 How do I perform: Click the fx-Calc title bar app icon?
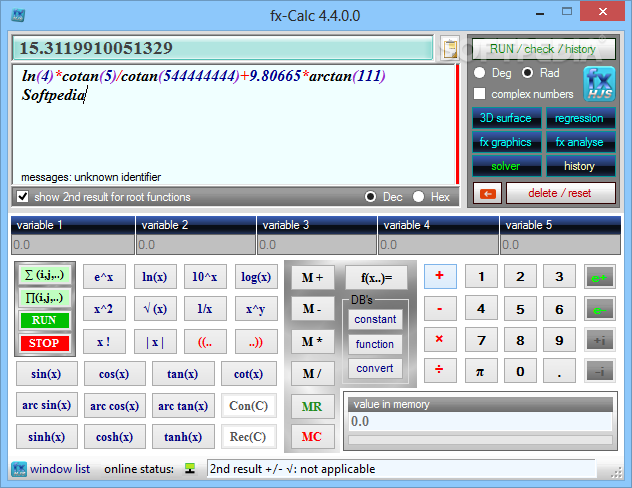18,15
